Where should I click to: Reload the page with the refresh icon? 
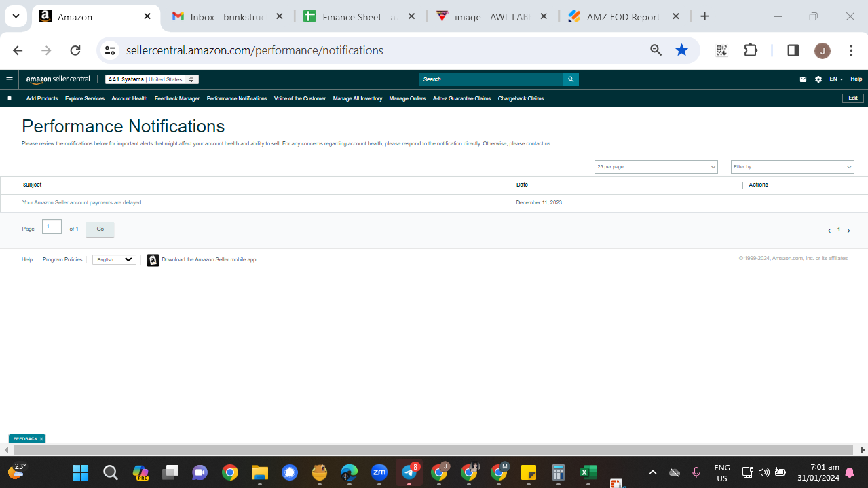point(75,50)
